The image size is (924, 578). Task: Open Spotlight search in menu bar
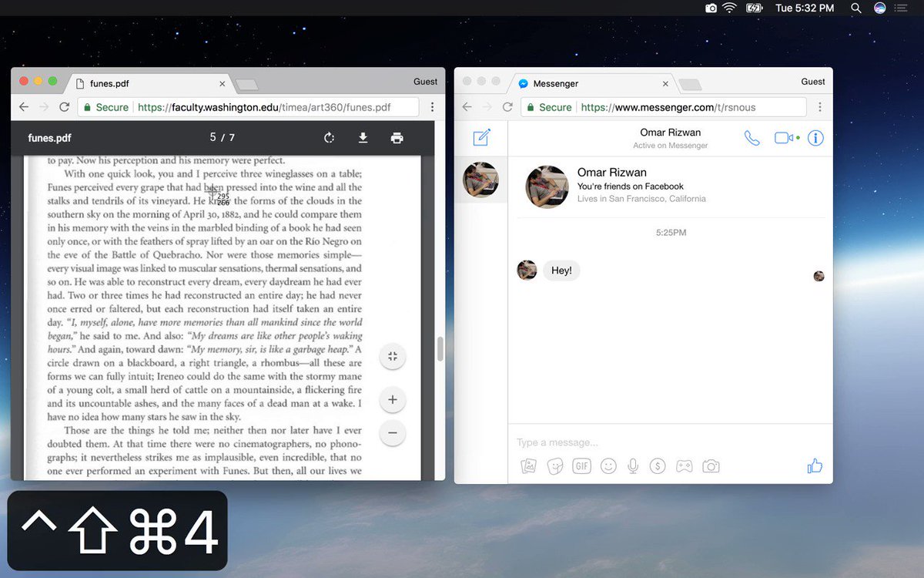[855, 8]
